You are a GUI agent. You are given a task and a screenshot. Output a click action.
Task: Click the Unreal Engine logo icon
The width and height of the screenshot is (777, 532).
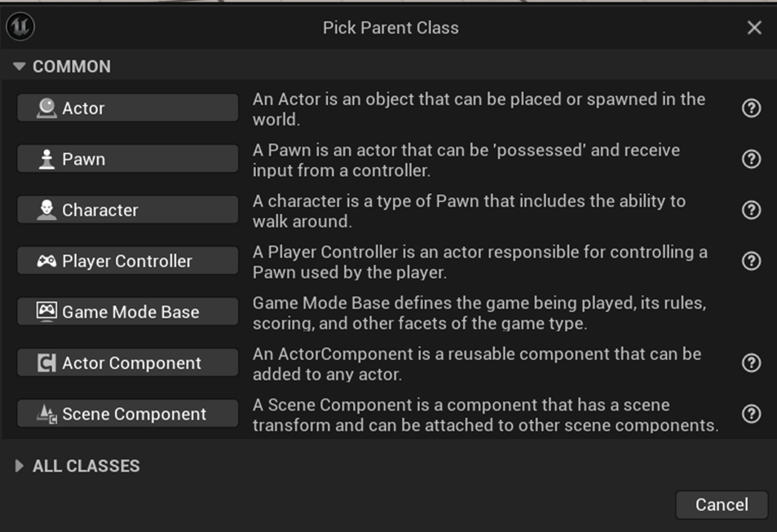[x=20, y=27]
